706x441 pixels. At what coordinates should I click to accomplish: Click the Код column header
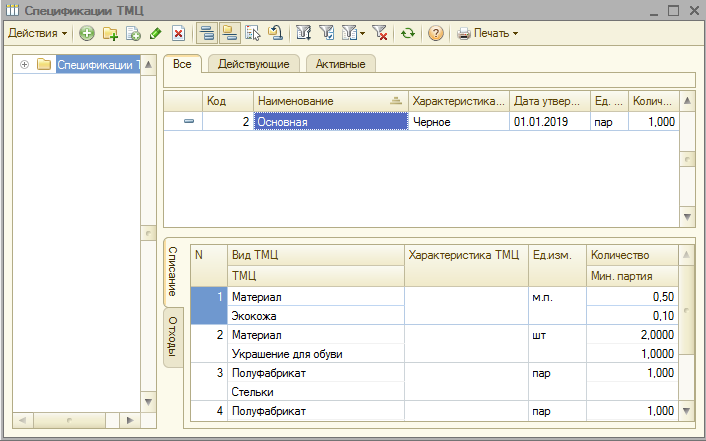click(225, 101)
